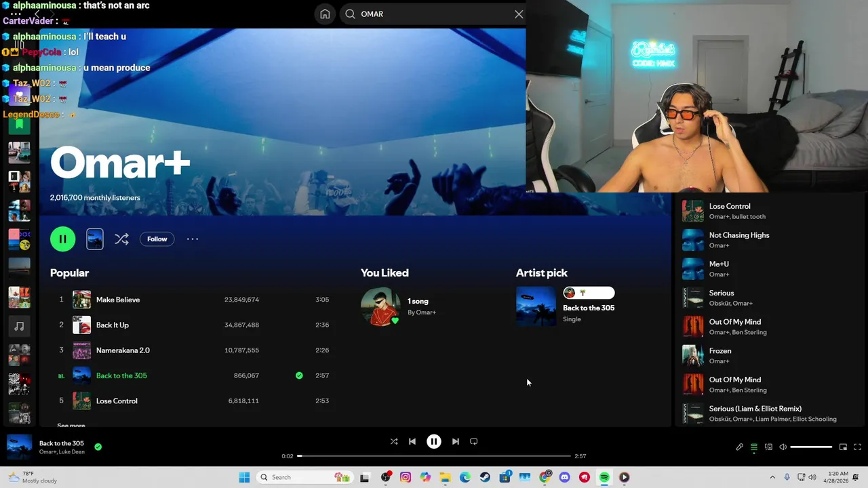Screen dimensions: 868x488
Task: Switch to full screen with the expand icon
Action: click(x=857, y=447)
